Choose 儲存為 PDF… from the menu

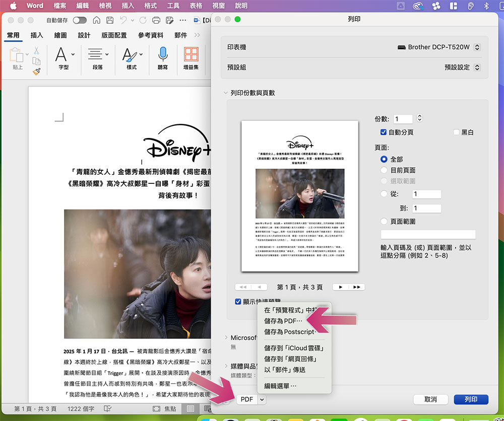point(283,321)
